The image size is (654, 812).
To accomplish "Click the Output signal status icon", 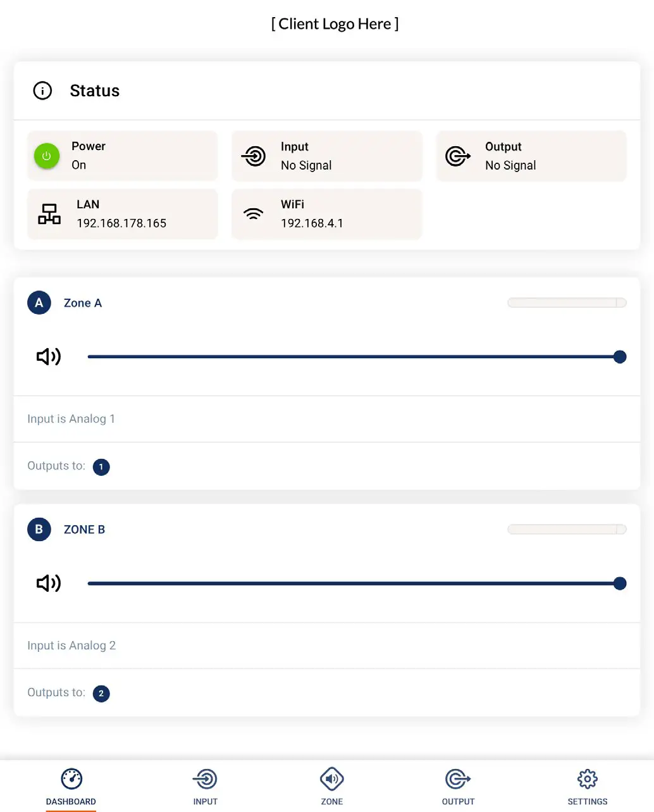I will click(x=458, y=156).
